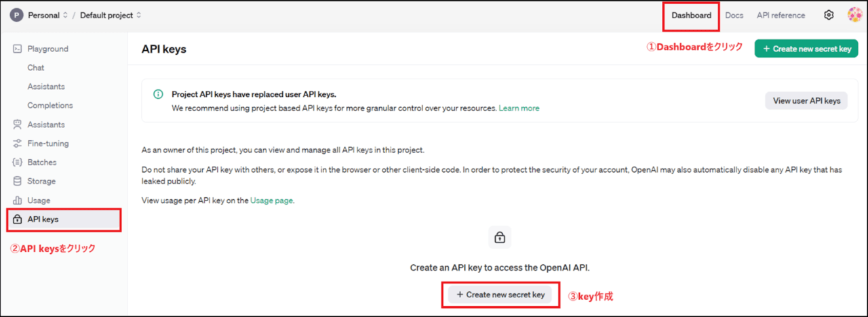Click the Batches braces icon

(x=18, y=163)
